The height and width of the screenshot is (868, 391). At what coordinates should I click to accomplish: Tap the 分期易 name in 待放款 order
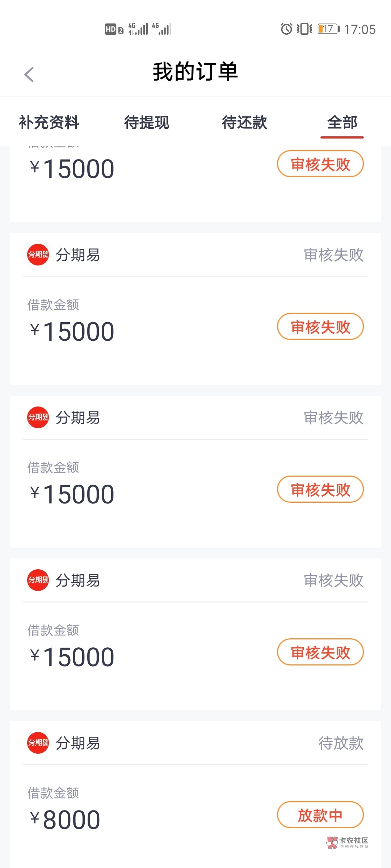[78, 743]
